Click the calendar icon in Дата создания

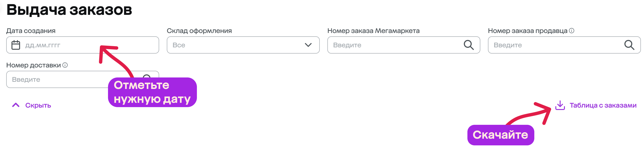(16, 45)
